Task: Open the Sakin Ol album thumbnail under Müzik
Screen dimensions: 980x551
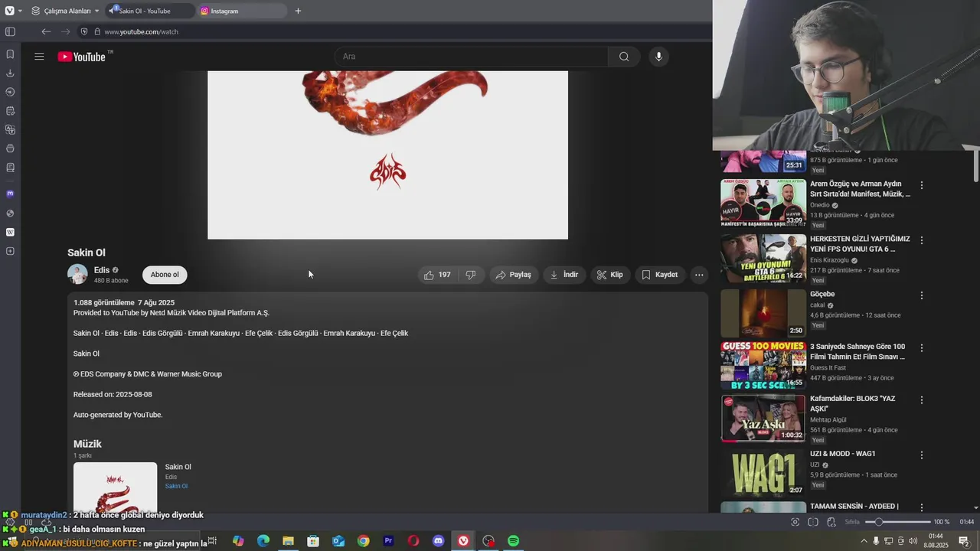Action: (x=115, y=487)
